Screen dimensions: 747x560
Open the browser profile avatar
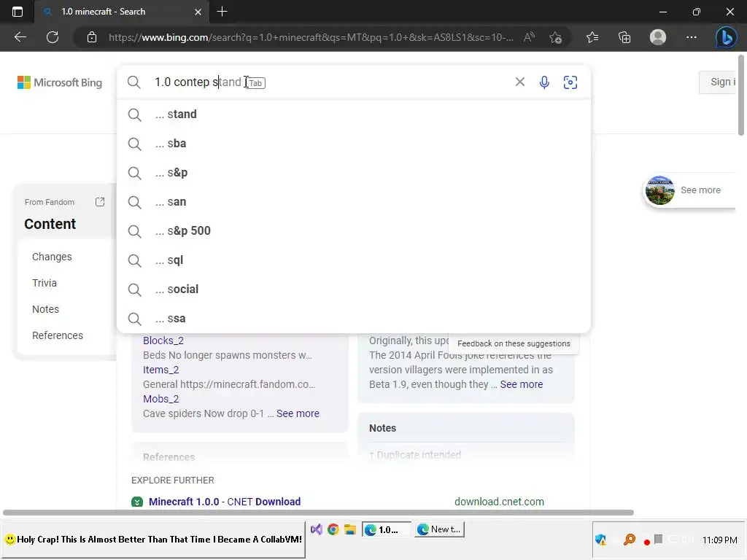click(x=658, y=37)
